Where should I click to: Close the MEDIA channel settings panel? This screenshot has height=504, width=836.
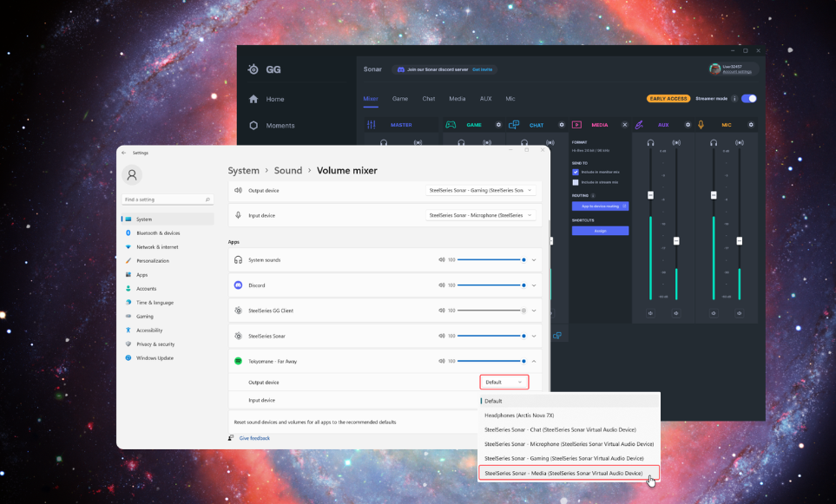(625, 125)
